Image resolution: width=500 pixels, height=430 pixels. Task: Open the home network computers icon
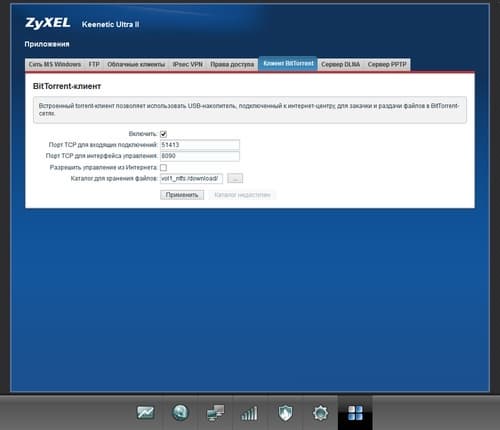[215, 413]
